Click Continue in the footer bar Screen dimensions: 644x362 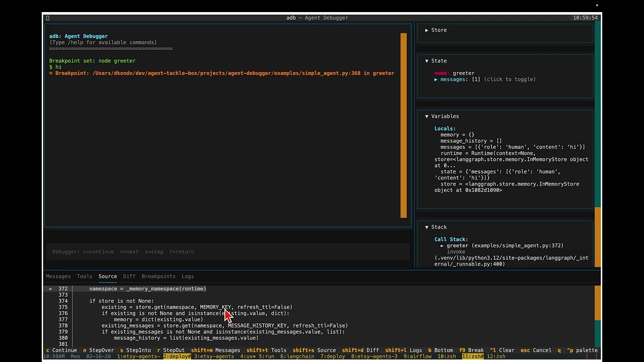coord(61,350)
